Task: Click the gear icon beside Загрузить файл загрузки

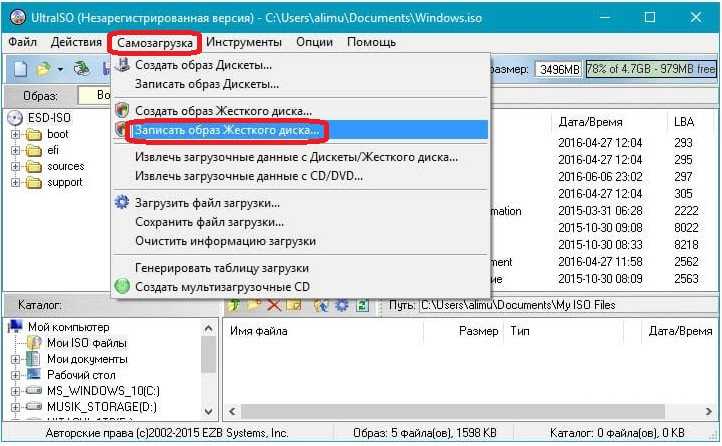Action: click(x=122, y=202)
